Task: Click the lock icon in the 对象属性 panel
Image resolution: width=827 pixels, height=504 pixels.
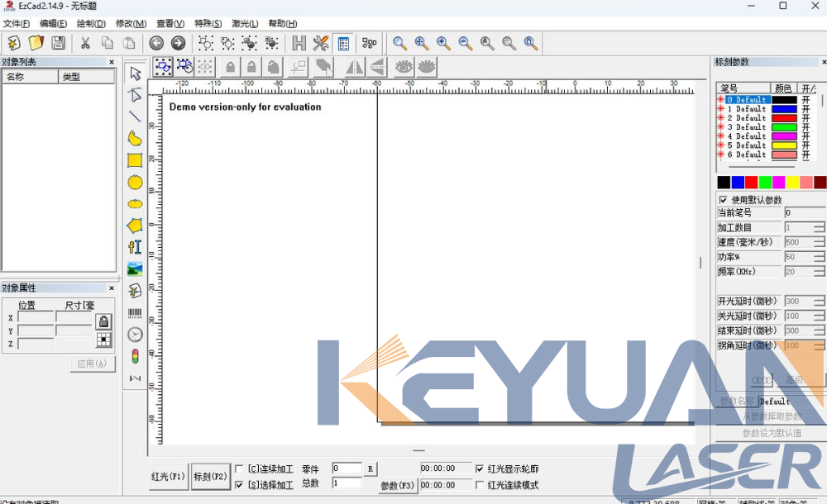Action: click(x=103, y=321)
